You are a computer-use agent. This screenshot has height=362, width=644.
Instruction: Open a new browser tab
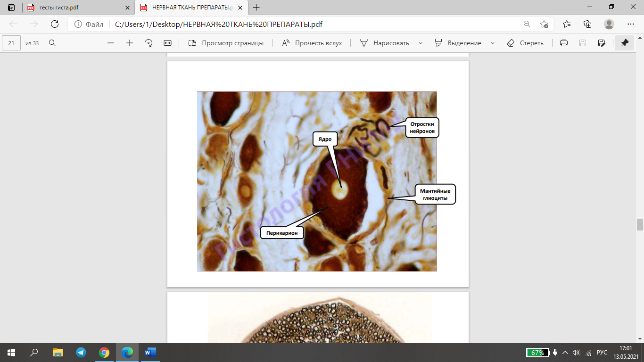[256, 8]
